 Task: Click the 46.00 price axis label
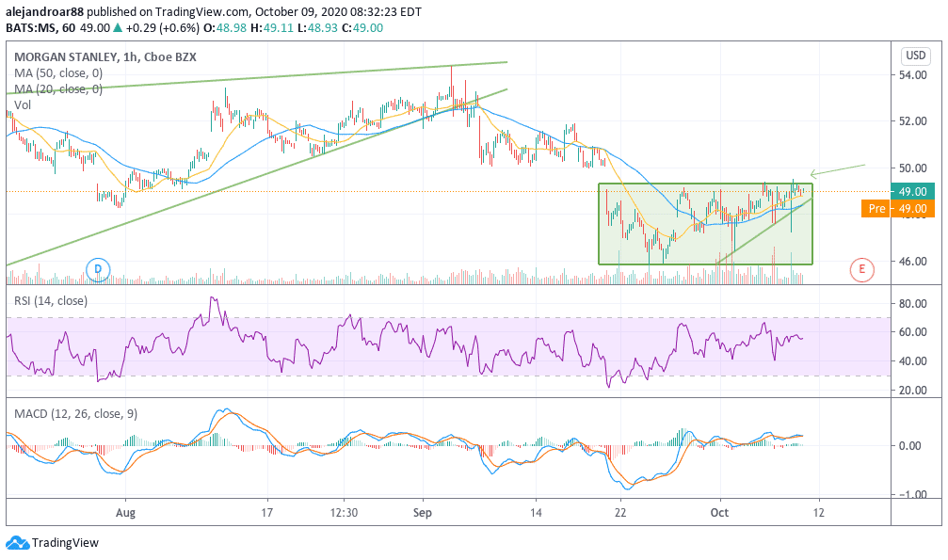912,262
